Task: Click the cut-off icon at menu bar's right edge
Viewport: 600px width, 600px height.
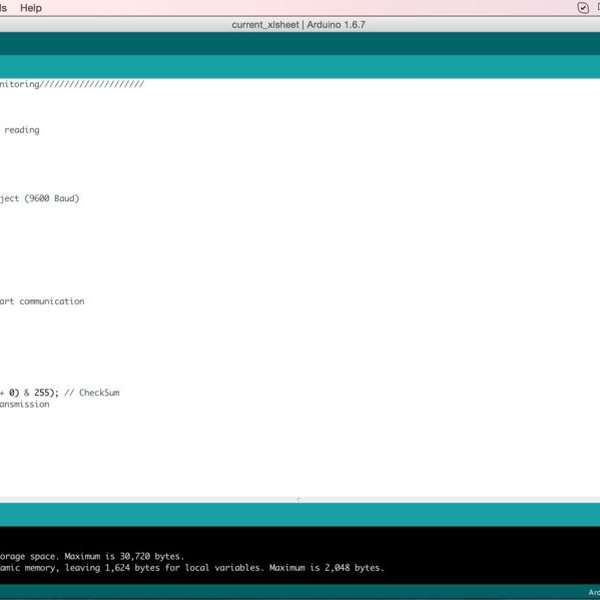Action: pyautogui.click(x=597, y=8)
